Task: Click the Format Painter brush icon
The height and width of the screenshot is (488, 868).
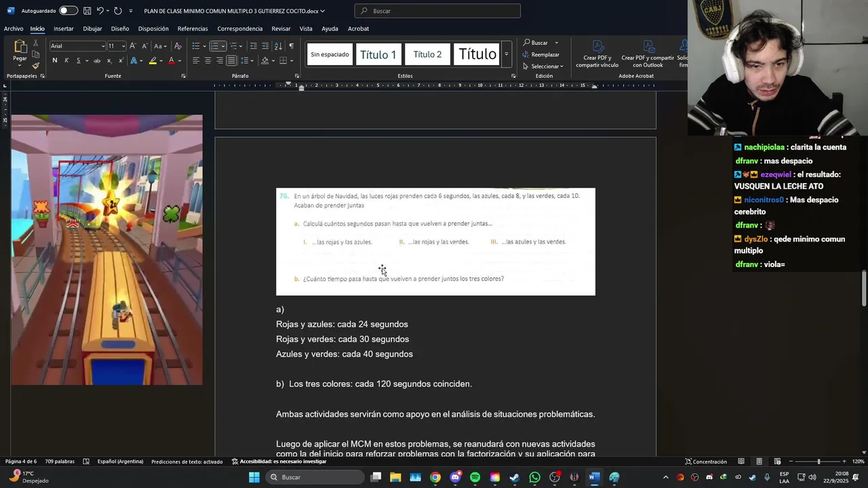Action: [x=36, y=65]
